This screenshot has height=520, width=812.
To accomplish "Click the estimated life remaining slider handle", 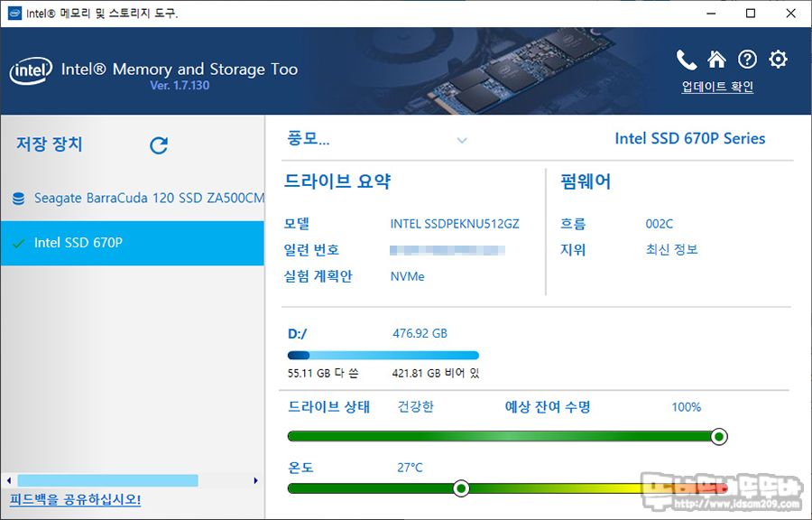I will 719,437.
